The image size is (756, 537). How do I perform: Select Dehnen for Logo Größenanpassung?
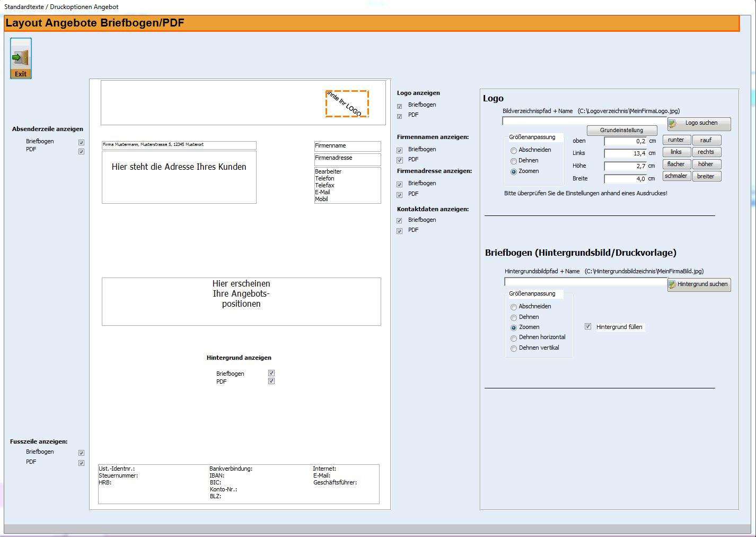[514, 161]
